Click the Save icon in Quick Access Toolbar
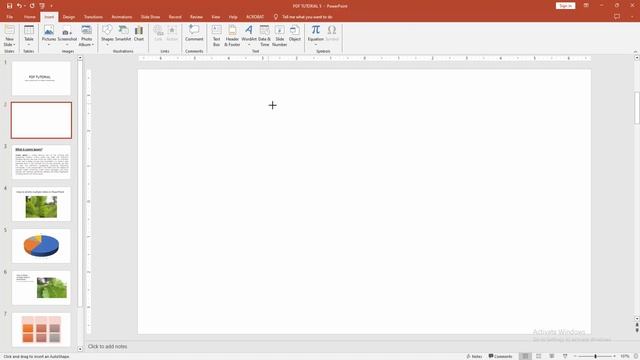This screenshot has height=360, width=640. 9,6
